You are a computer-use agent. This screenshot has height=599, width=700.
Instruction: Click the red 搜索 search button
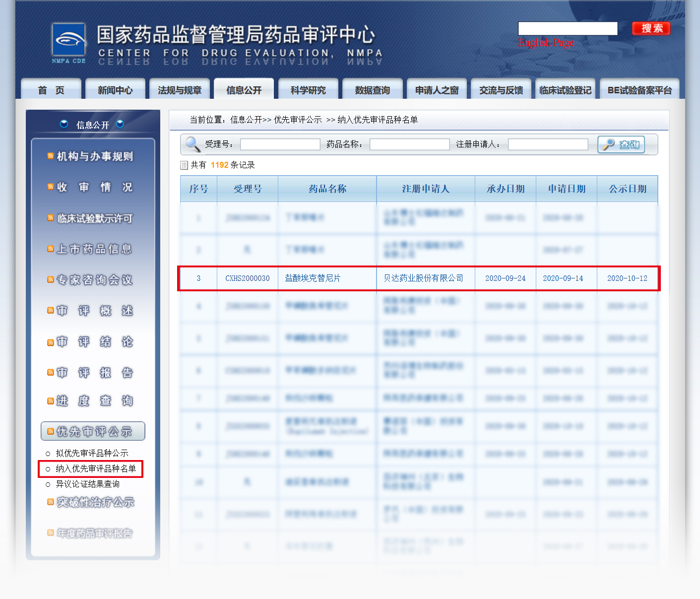point(651,28)
